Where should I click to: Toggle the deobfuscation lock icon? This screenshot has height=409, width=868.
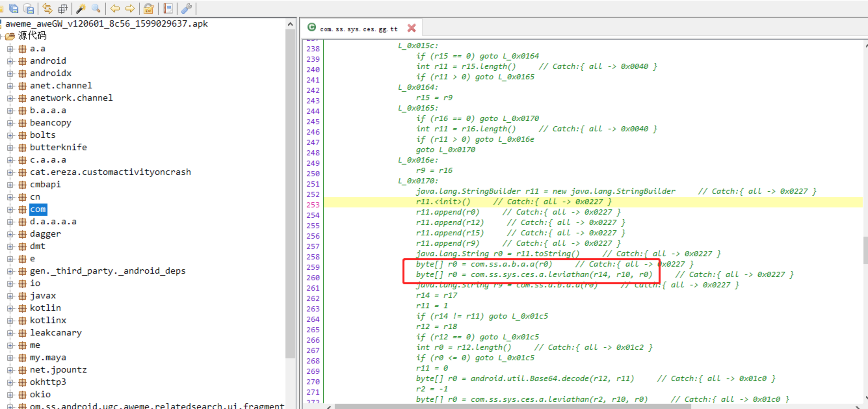tap(149, 8)
